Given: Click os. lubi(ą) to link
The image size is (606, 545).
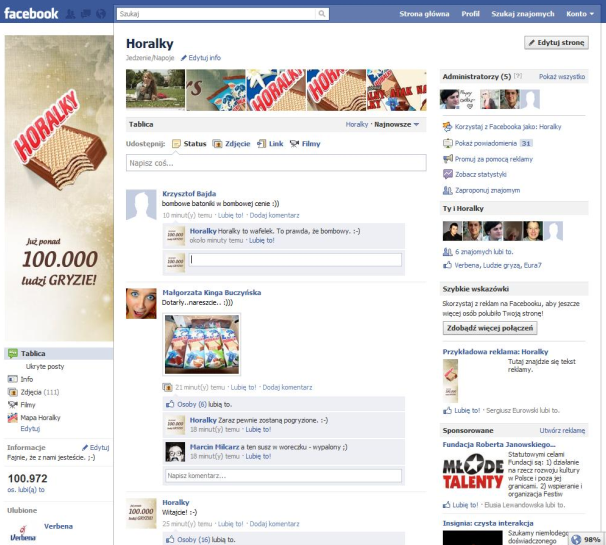Looking at the screenshot, I should tap(26, 490).
